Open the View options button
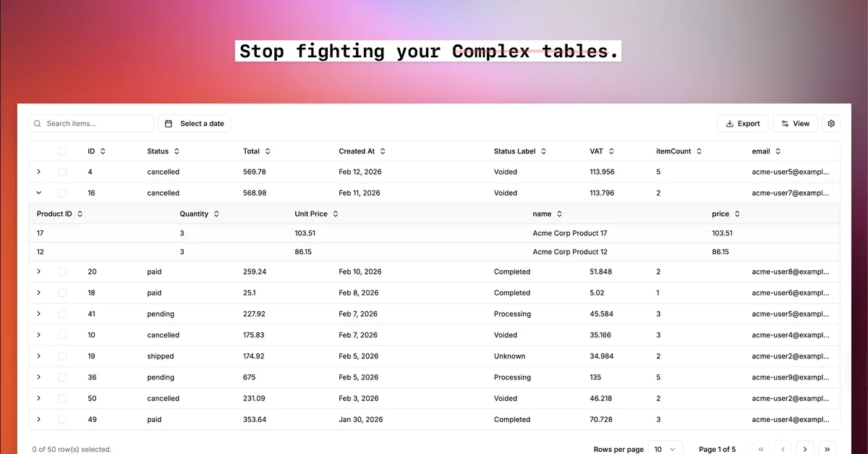 click(795, 124)
